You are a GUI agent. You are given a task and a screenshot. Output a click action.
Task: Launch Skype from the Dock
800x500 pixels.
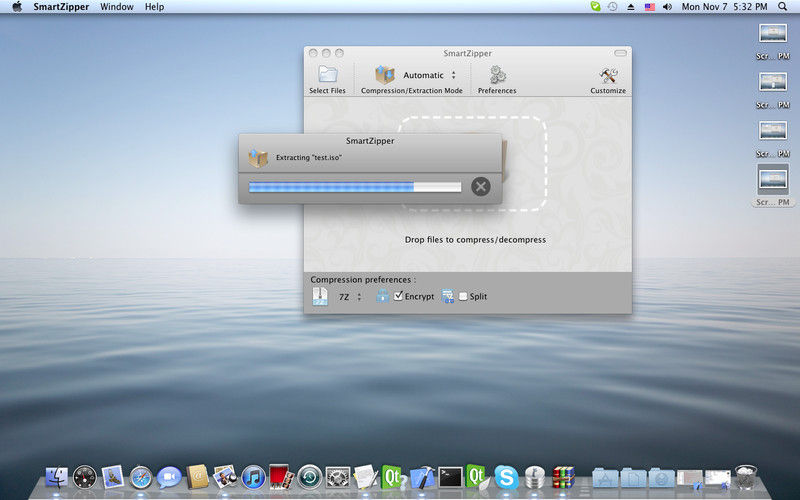(x=507, y=478)
